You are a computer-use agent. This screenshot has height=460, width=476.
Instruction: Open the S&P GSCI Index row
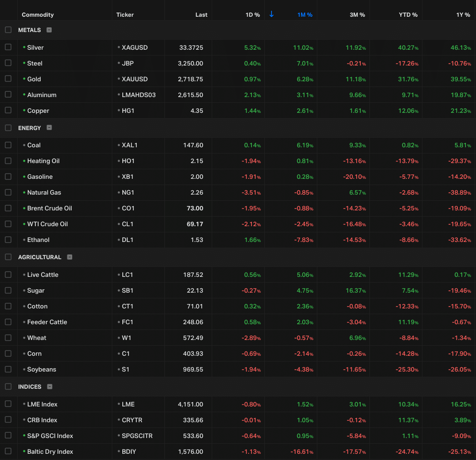tap(50, 436)
